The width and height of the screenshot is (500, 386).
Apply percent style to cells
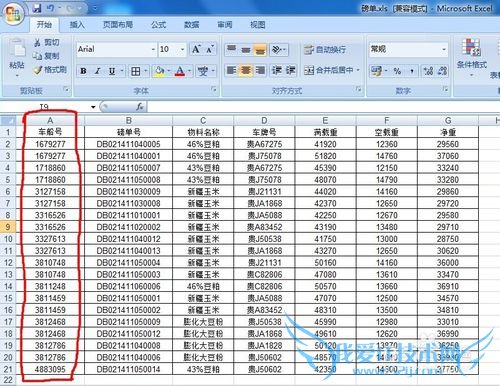tap(397, 71)
